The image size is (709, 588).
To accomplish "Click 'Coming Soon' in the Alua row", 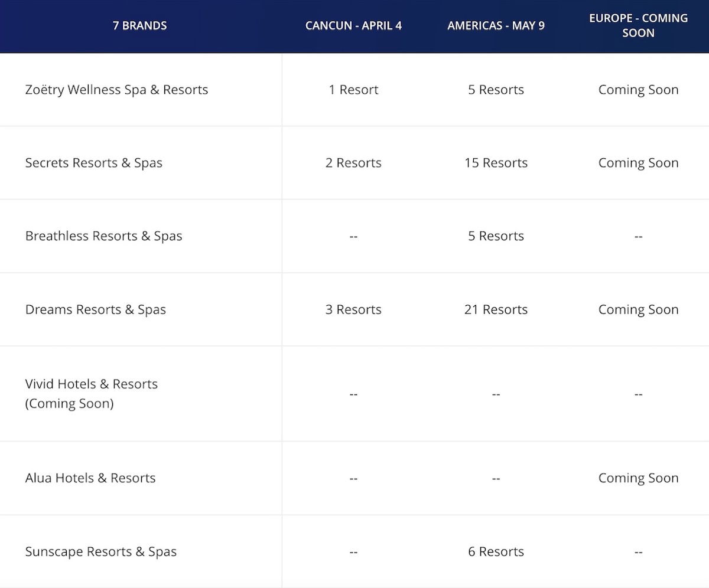I will point(638,478).
